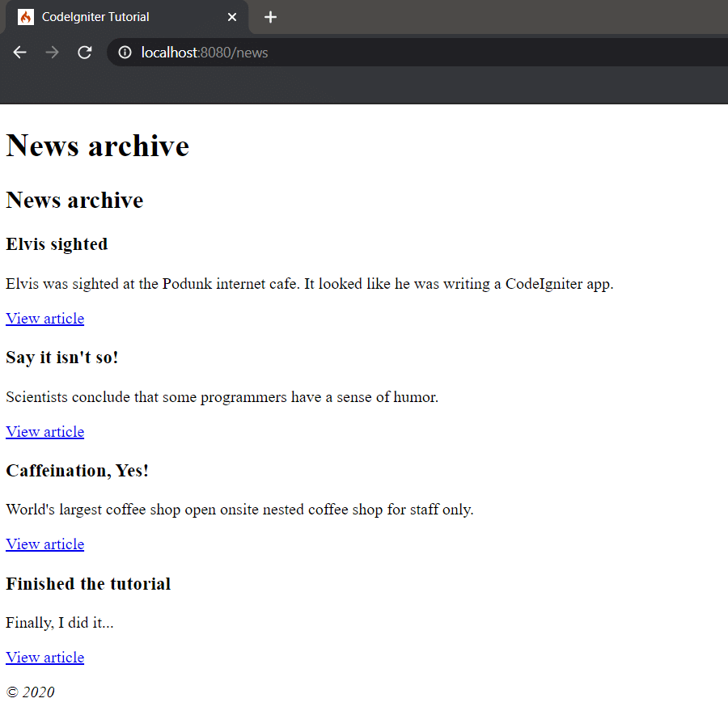The width and height of the screenshot is (728, 728).
Task: Open a new browser tab with plus icon
Action: 270,16
